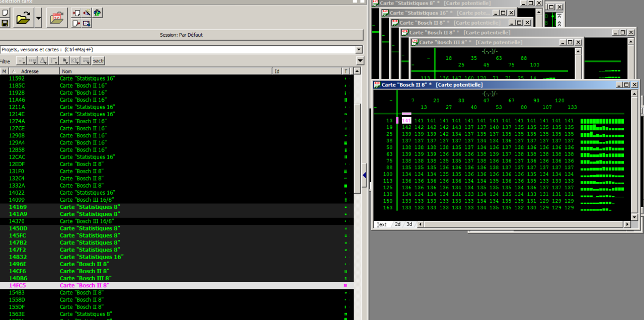644x320 pixels.
Task: Switch to the 2d tab
Action: click(x=397, y=224)
